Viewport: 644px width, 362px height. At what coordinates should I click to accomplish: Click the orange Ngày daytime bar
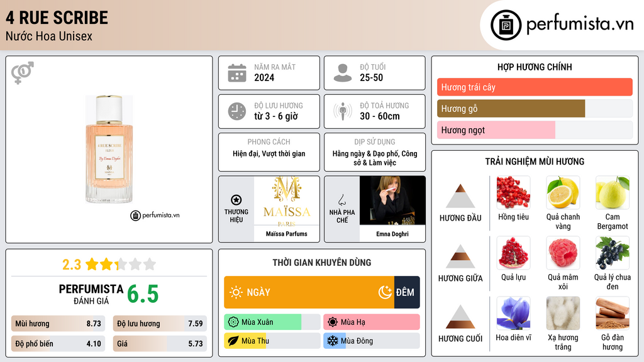pyautogui.click(x=309, y=292)
